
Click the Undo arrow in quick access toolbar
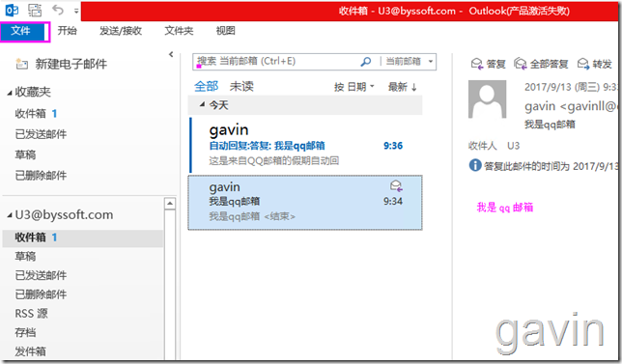58,10
